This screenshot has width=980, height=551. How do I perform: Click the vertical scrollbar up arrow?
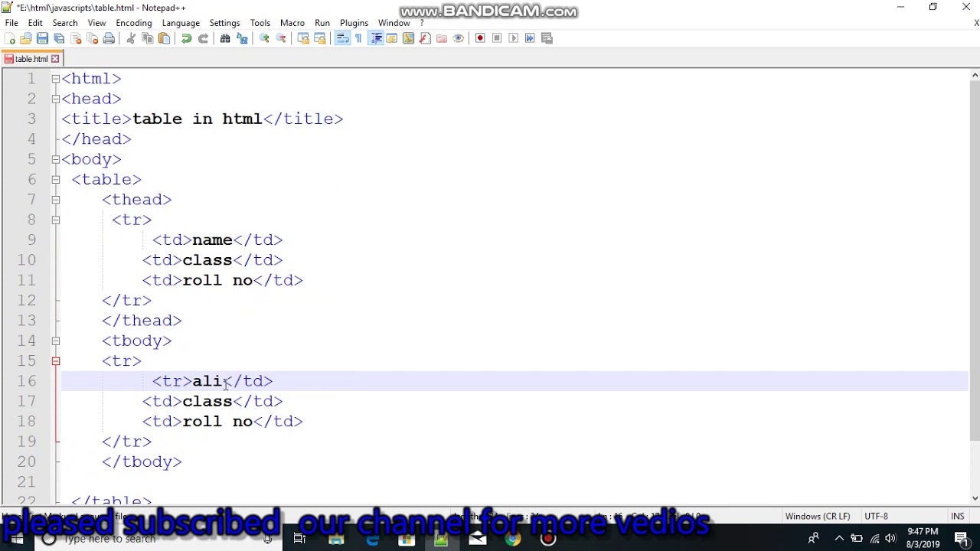pyautogui.click(x=975, y=75)
